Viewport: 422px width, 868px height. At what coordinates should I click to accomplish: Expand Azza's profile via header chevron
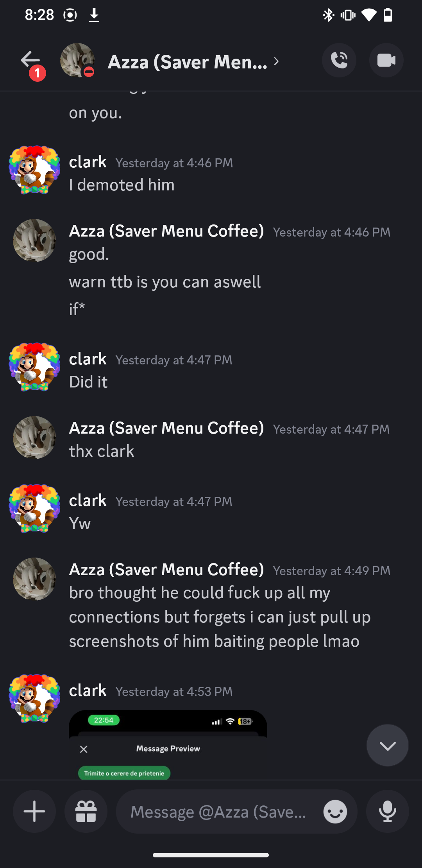tap(276, 61)
